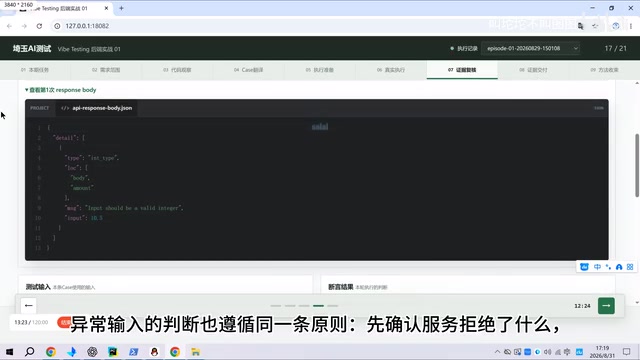Click the translate page icon in address bar

[580, 26]
